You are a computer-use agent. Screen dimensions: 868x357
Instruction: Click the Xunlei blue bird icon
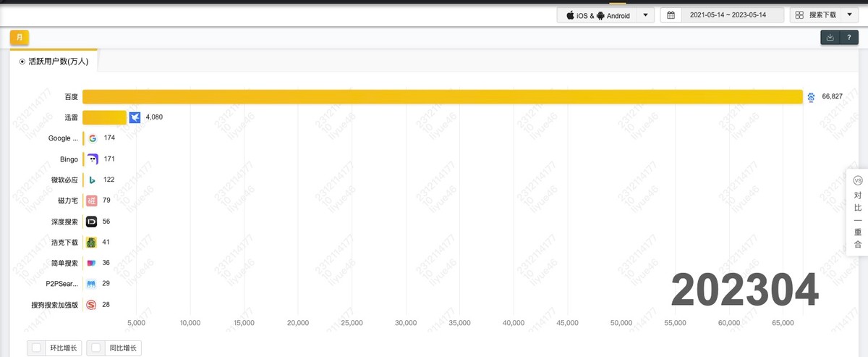pyautogui.click(x=135, y=117)
